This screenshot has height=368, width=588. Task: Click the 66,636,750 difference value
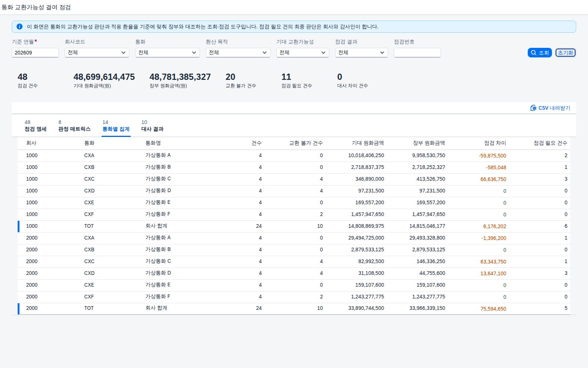click(x=493, y=179)
